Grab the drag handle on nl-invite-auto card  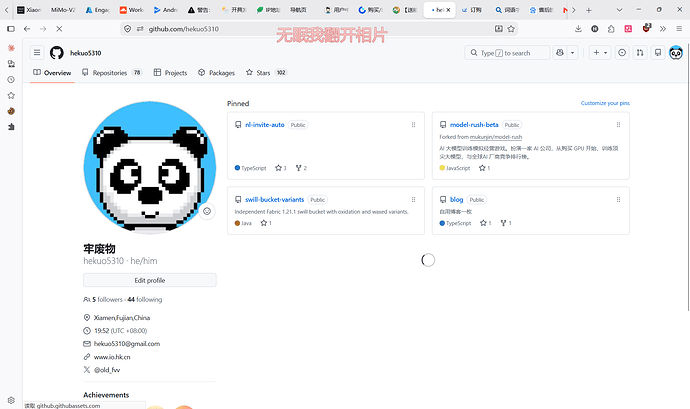coord(413,125)
